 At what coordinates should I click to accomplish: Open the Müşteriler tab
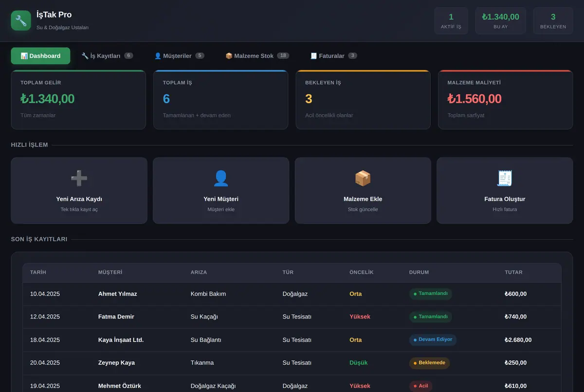point(179,56)
